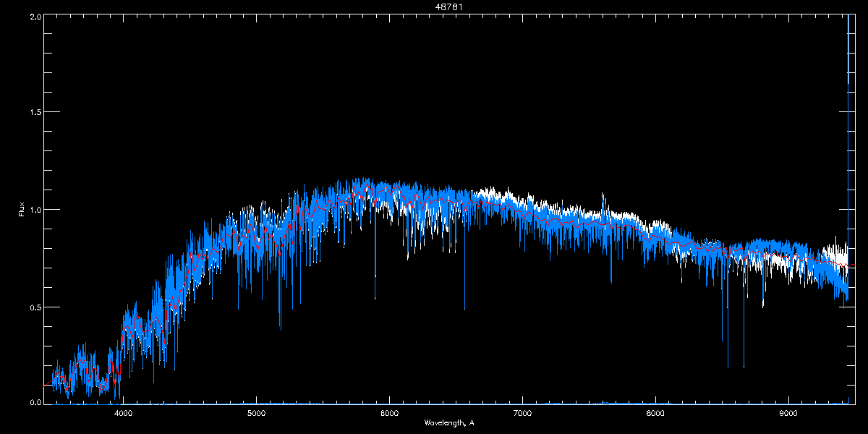The height and width of the screenshot is (434, 868).
Task: Click the x-axis tick label "6000"
Action: [x=389, y=414]
